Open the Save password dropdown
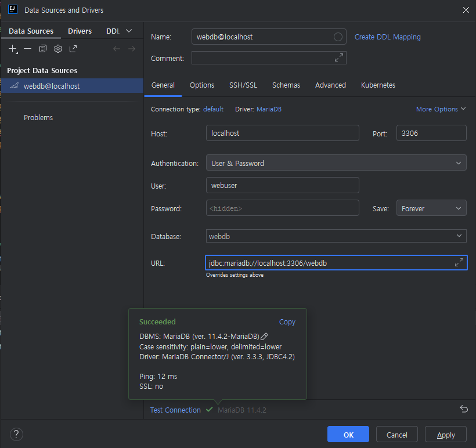The width and height of the screenshot is (476, 448). (x=431, y=208)
